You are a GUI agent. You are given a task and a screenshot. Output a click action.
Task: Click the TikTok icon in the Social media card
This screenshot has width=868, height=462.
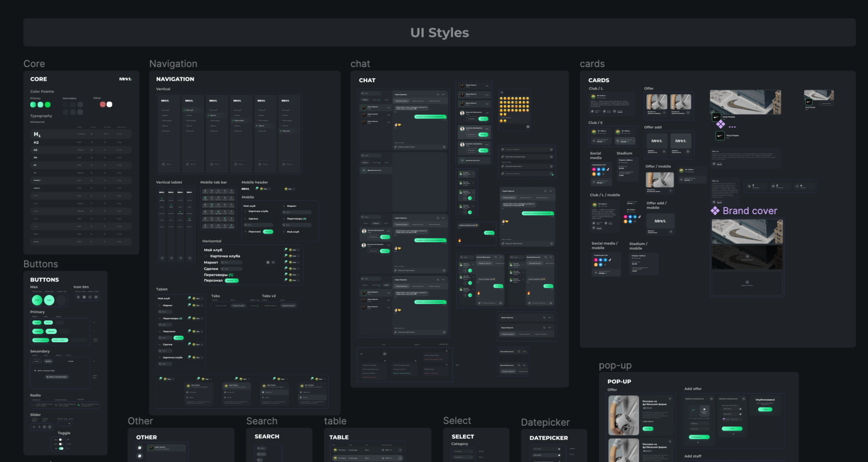(608, 170)
